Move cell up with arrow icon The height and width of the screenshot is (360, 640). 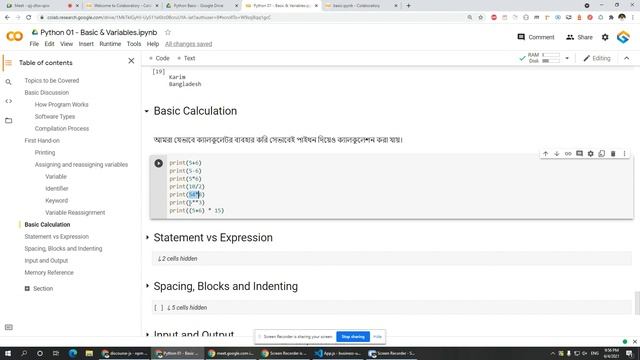545,154
